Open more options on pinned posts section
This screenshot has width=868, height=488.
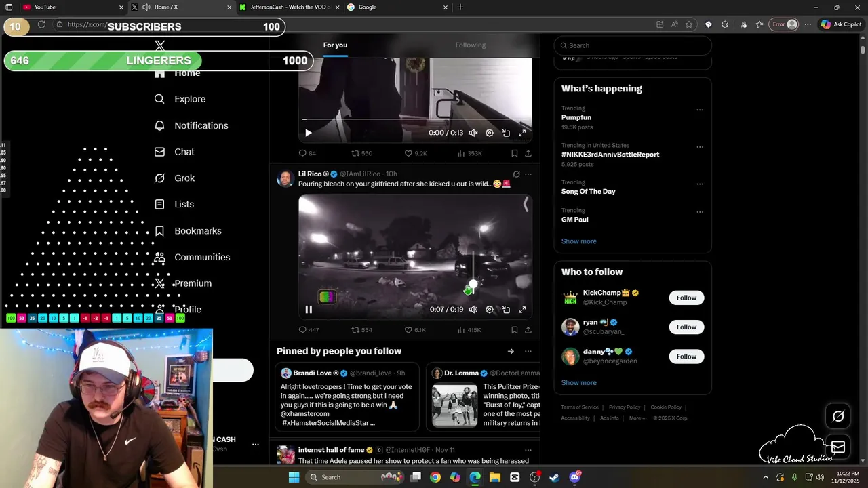coord(528,351)
